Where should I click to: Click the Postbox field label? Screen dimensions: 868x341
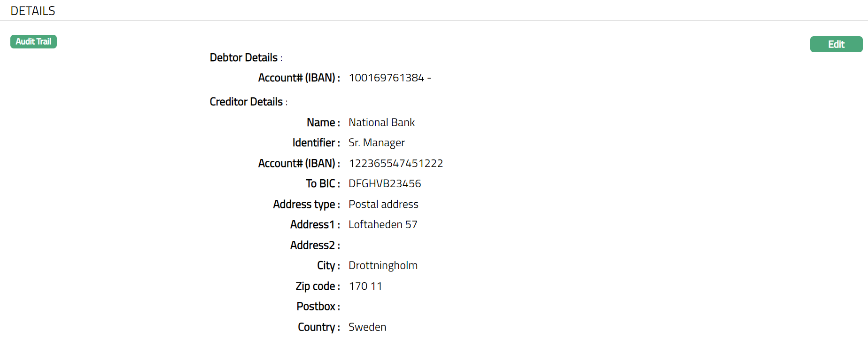point(317,307)
